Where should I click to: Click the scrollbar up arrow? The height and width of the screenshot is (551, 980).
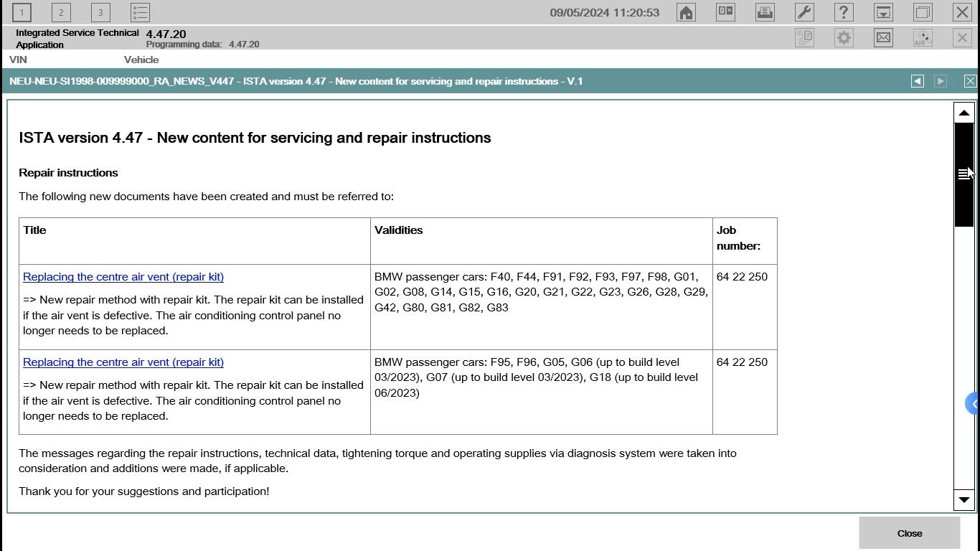[963, 113]
